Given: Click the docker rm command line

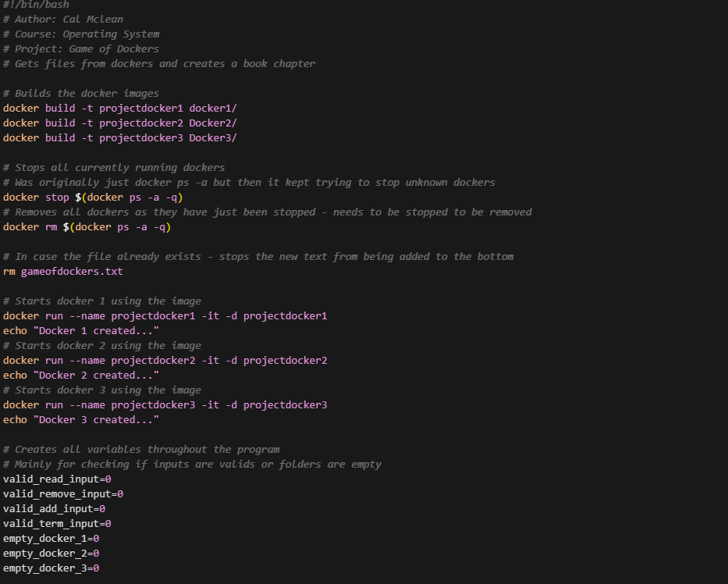Looking at the screenshot, I should point(87,227).
